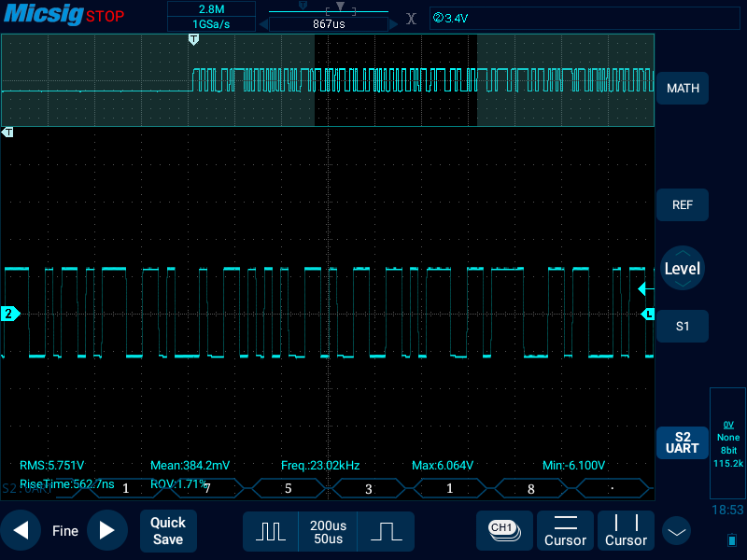Tap the right arrow fine adjust button

(x=107, y=530)
